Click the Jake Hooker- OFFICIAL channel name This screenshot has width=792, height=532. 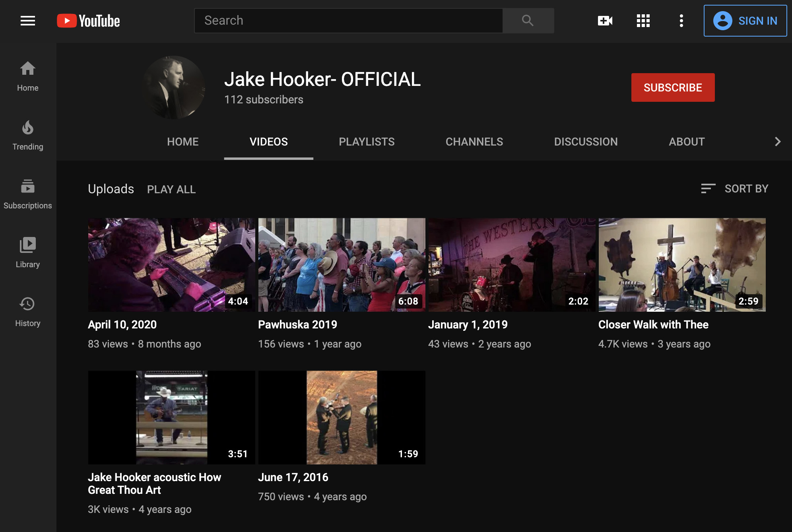tap(322, 79)
